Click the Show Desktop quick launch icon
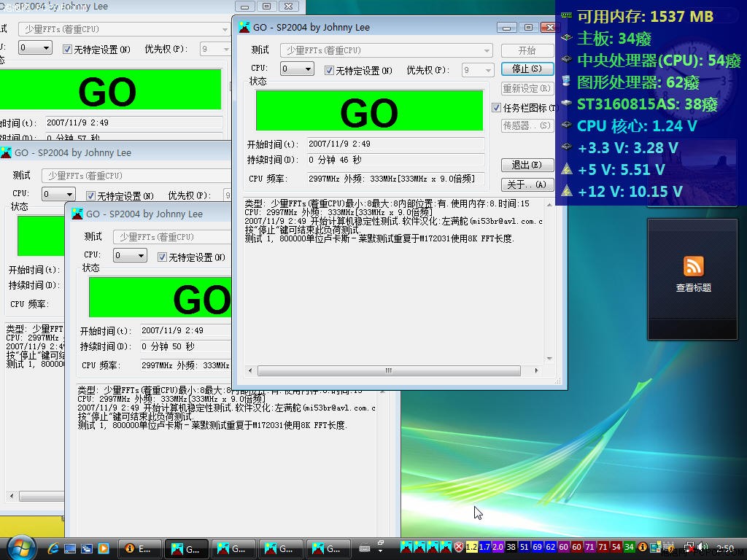Viewport: 747px width, 560px height. coord(70,548)
